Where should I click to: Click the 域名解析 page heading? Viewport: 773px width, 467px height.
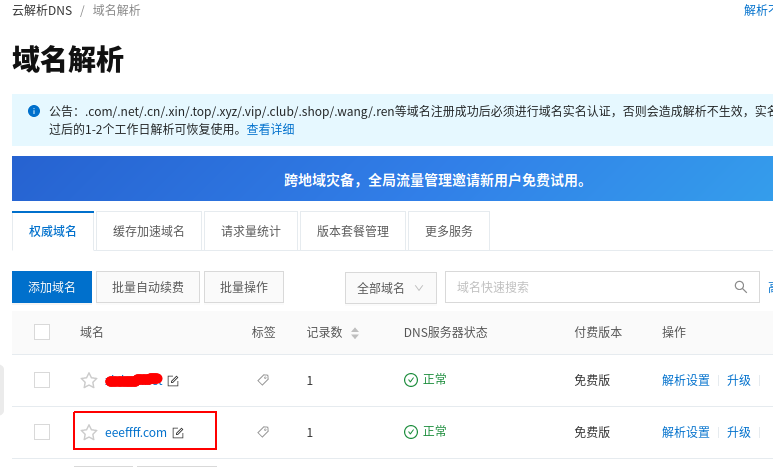click(68, 59)
